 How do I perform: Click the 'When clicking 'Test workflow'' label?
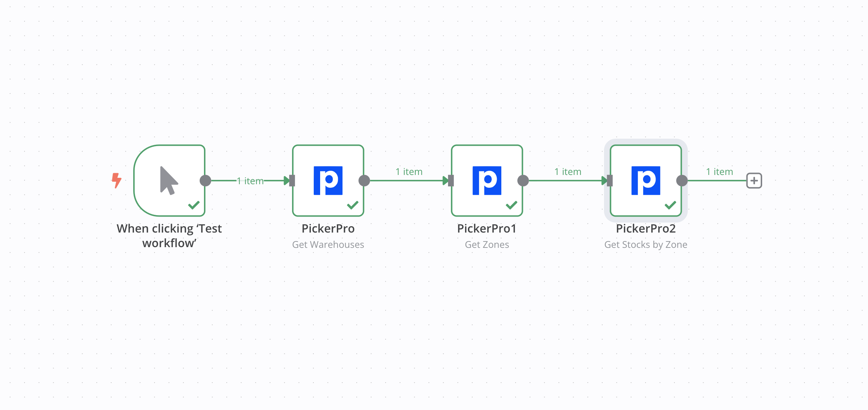pyautogui.click(x=169, y=236)
